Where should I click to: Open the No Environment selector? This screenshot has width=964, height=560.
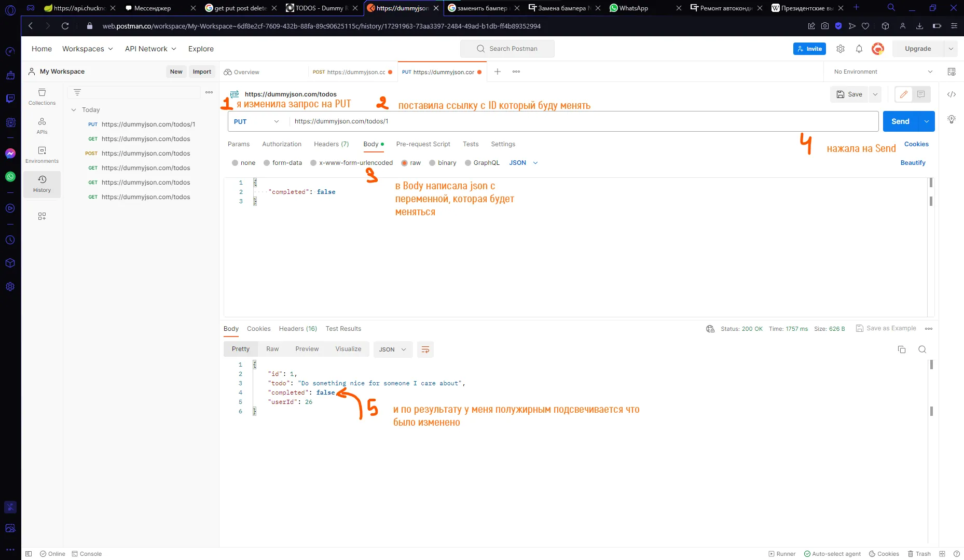(x=883, y=72)
